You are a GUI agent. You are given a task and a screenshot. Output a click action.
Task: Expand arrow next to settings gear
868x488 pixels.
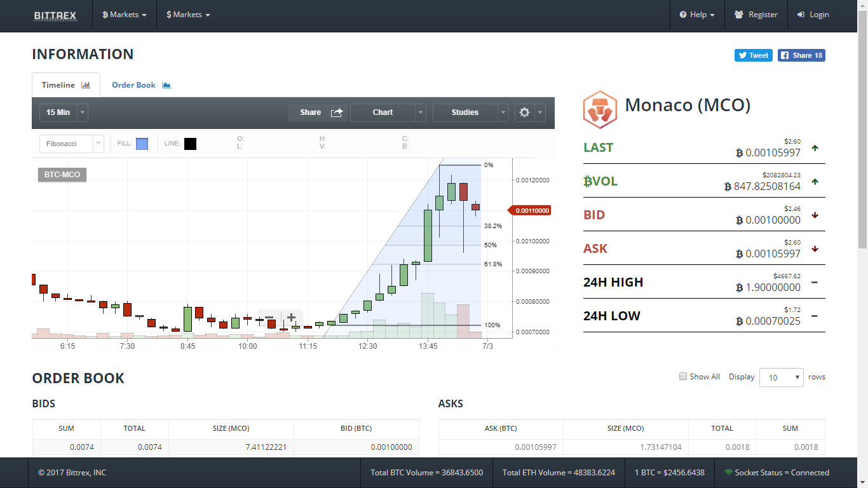point(539,112)
